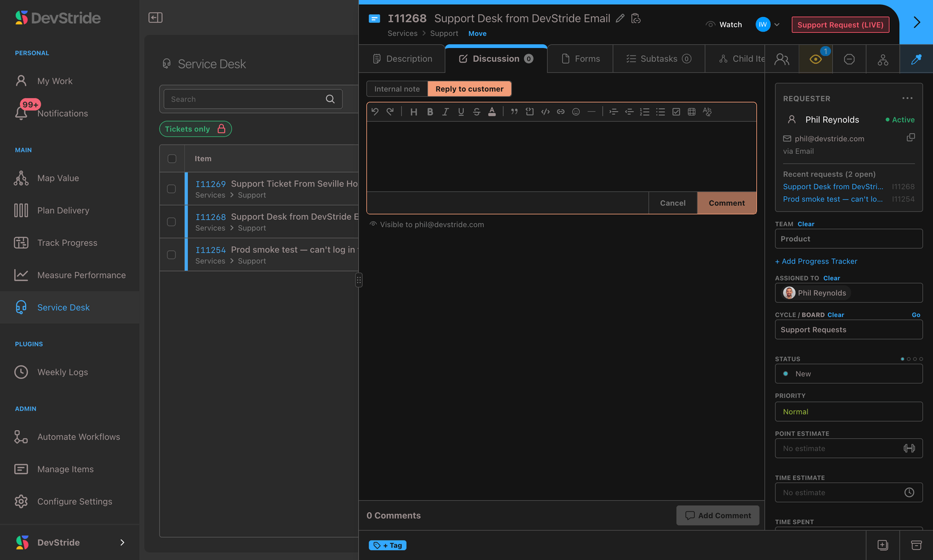933x560 pixels.
Task: Click the add-item icon in footer
Action: pos(883,545)
